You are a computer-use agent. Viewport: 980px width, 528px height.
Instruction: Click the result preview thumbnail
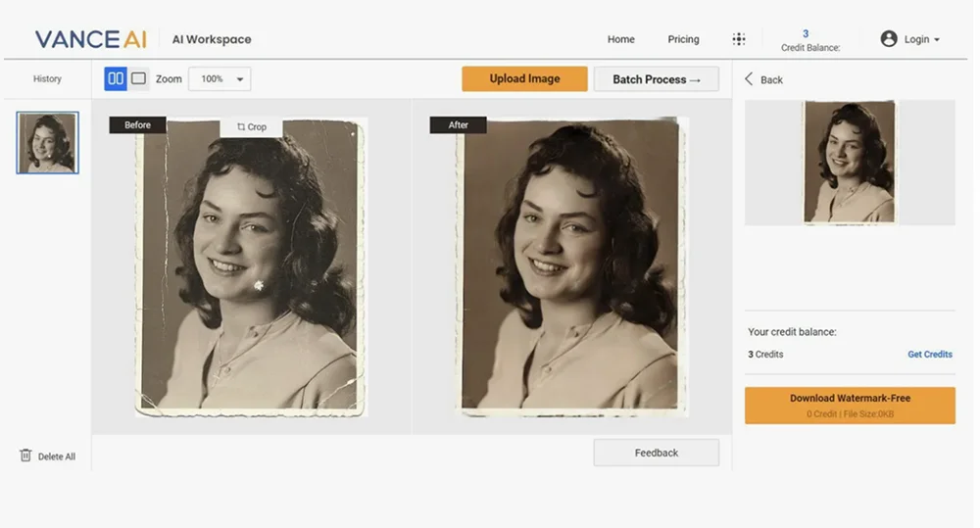click(849, 163)
